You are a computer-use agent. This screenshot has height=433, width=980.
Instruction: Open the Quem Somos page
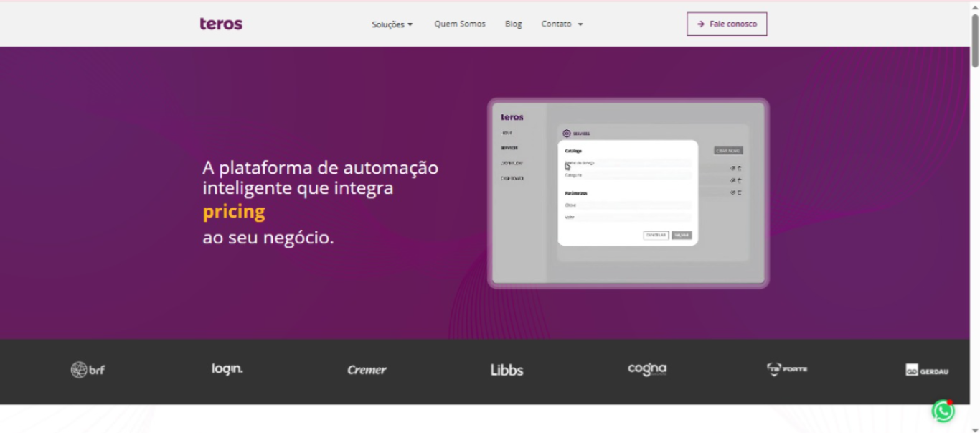tap(459, 24)
